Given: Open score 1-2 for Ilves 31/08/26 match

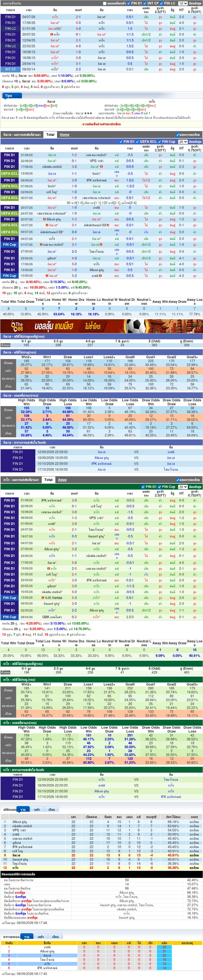Looking at the screenshot, I should (74, 155).
